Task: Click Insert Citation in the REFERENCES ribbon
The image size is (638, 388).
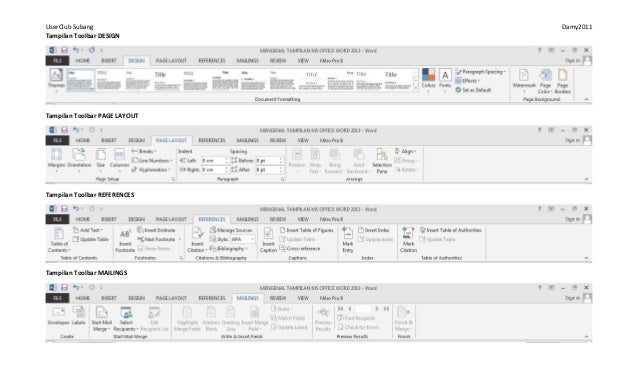Action: coord(197,240)
